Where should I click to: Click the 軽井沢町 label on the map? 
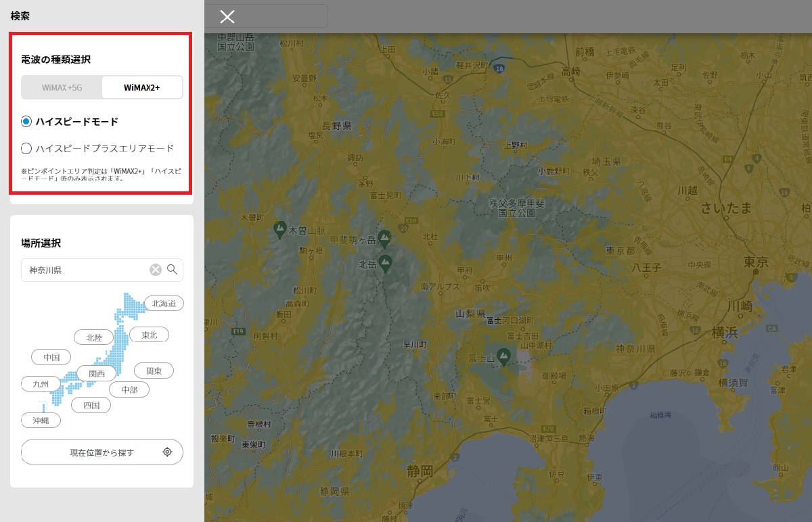click(x=472, y=66)
